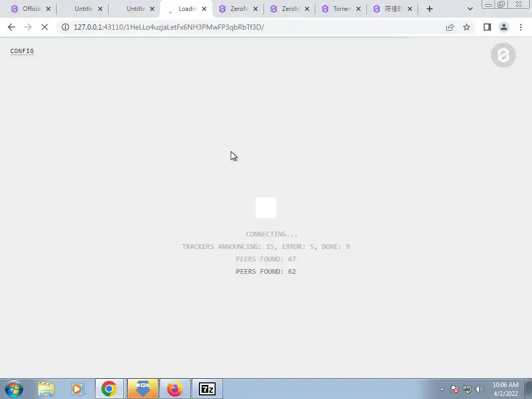The image size is (532, 399).
Task: Open the downloader app in taskbar
Action: tap(142, 389)
